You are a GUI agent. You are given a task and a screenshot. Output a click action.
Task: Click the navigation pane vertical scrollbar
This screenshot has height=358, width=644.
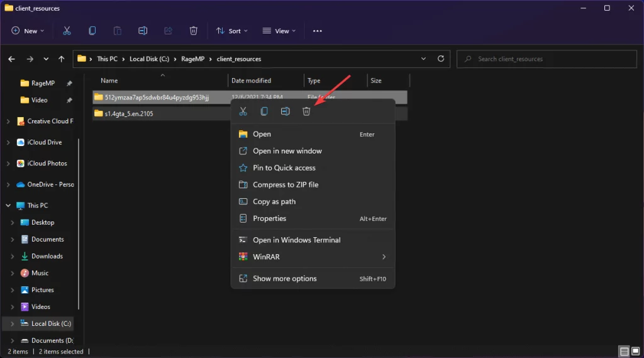click(79, 225)
